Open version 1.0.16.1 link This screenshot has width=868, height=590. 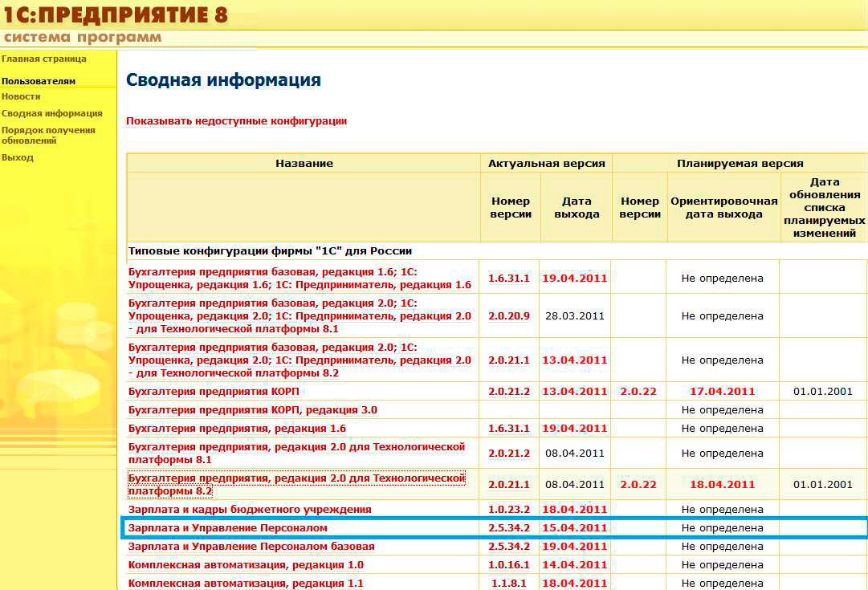coord(509,565)
